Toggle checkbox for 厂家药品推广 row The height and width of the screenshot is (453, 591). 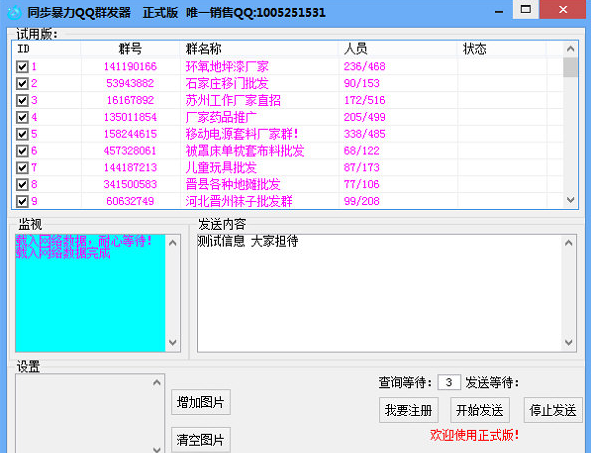[x=22, y=117]
